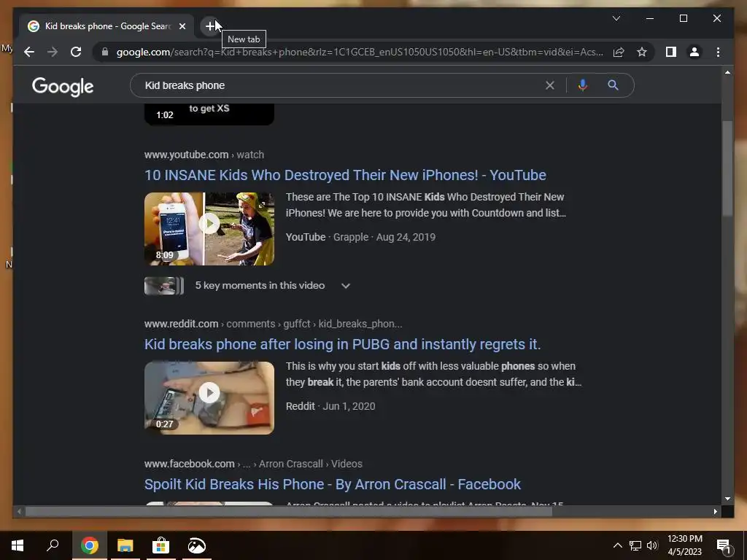Open the Windows Start menu
Screen dimensions: 747x560
click(18, 545)
